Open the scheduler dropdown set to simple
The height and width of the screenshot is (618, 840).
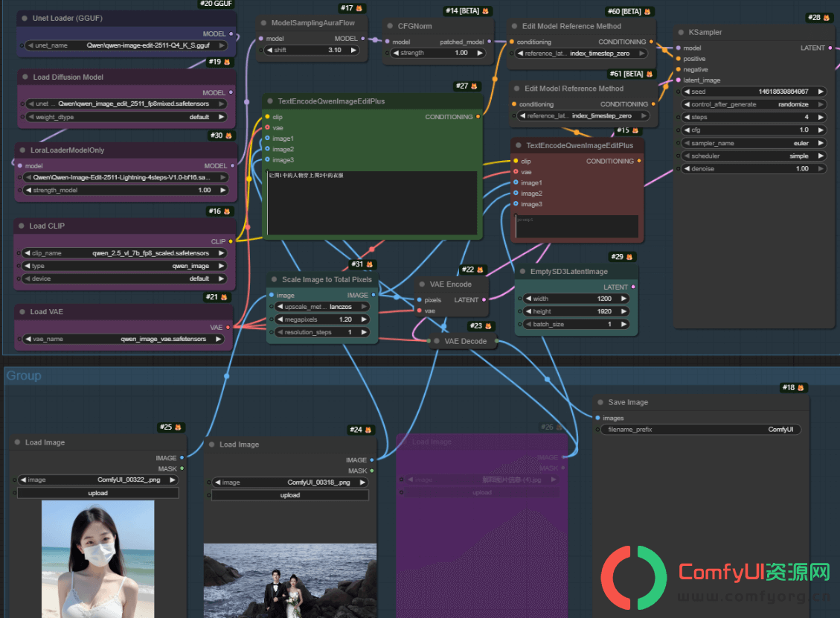(754, 156)
